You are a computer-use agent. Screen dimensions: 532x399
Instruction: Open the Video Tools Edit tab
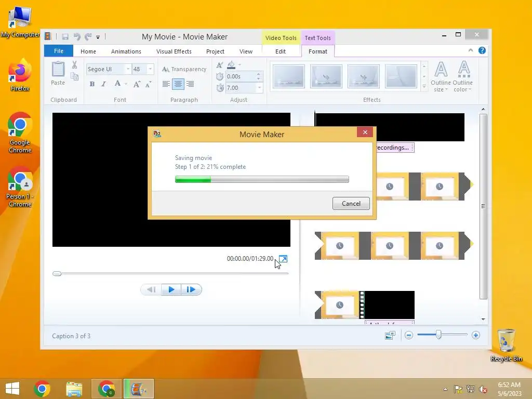click(x=280, y=51)
